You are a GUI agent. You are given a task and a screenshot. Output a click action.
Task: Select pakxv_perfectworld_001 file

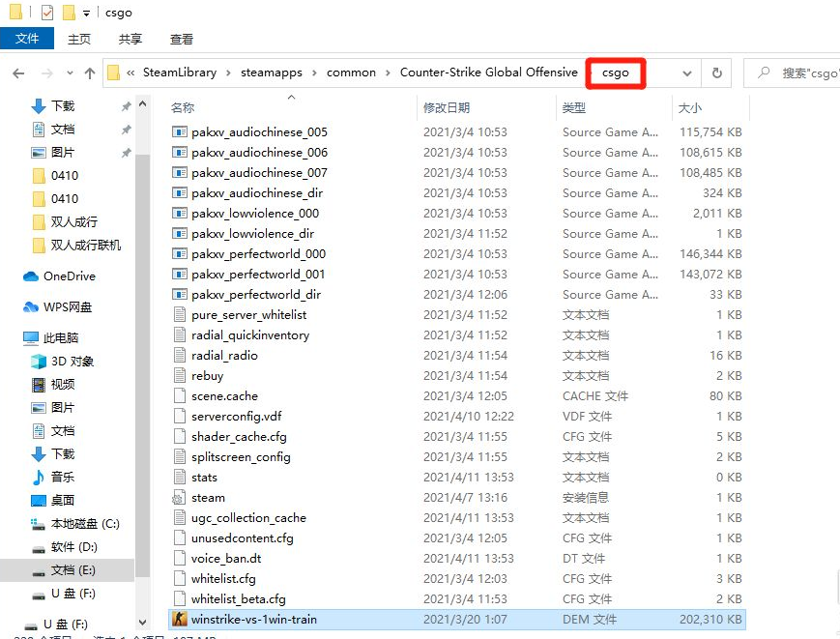point(258,275)
